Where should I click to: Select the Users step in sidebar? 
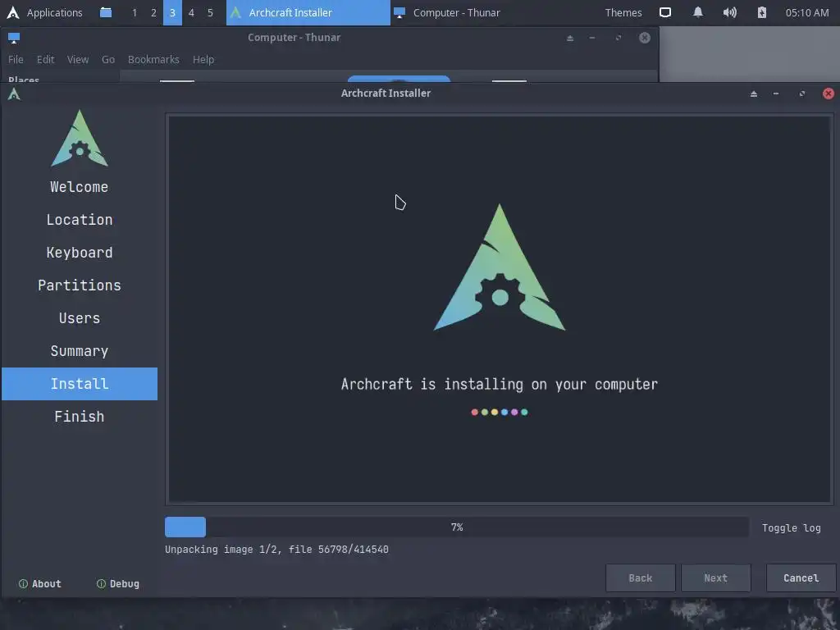coord(80,318)
